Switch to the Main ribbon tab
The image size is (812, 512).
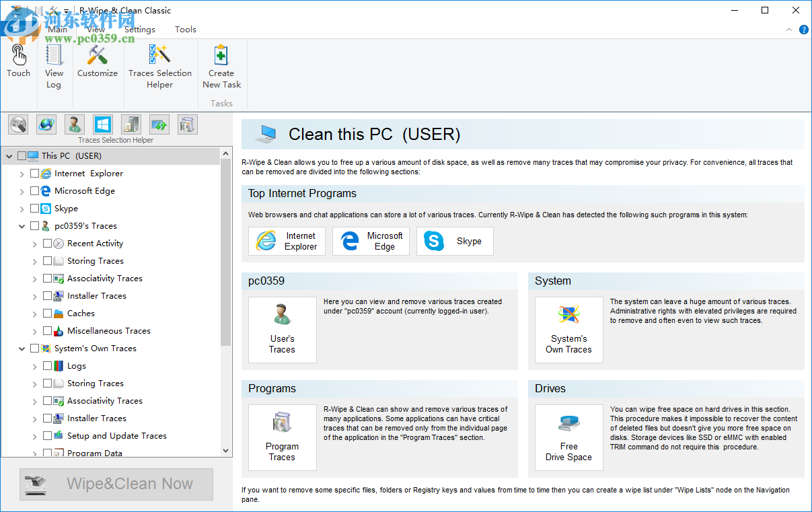click(x=58, y=29)
